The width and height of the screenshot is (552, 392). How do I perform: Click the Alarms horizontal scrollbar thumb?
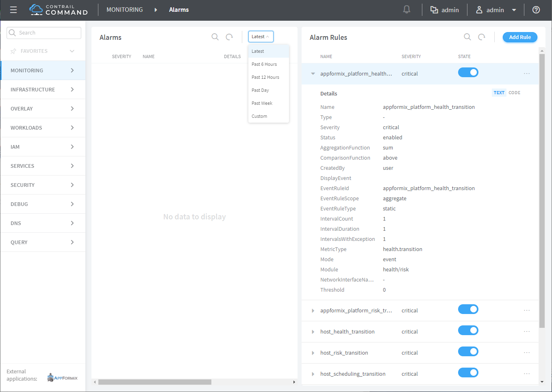pyautogui.click(x=154, y=382)
